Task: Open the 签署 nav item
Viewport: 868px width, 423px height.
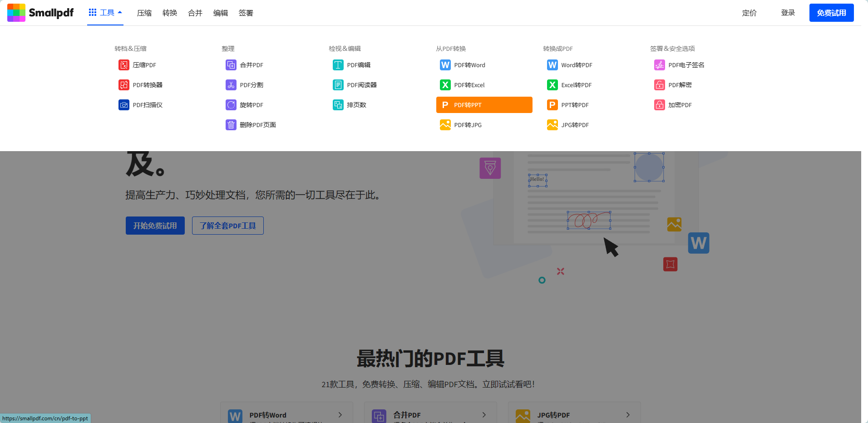Action: pyautogui.click(x=246, y=13)
